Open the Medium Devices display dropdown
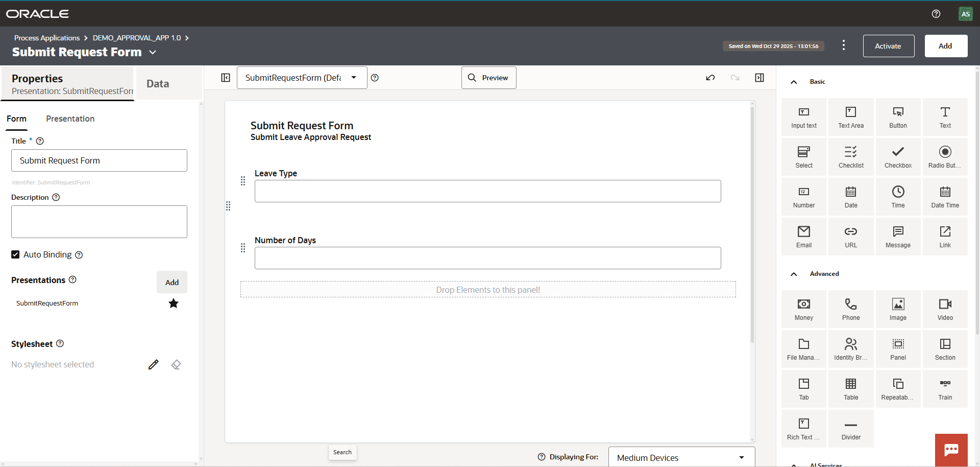Viewport: 980px width, 467px height. pyautogui.click(x=681, y=457)
